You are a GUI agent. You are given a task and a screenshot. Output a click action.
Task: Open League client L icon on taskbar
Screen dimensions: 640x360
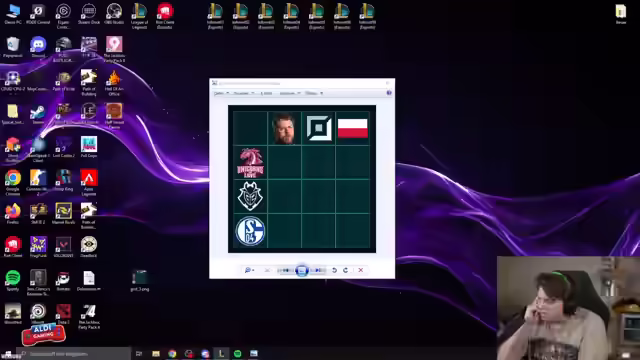(x=221, y=354)
